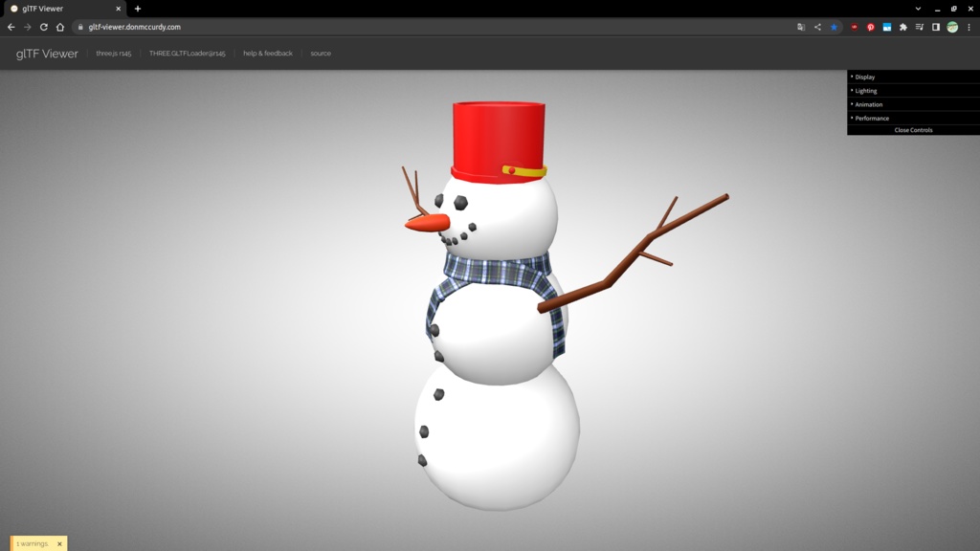
Task: Click the snowman's red bucket hat
Action: point(499,143)
